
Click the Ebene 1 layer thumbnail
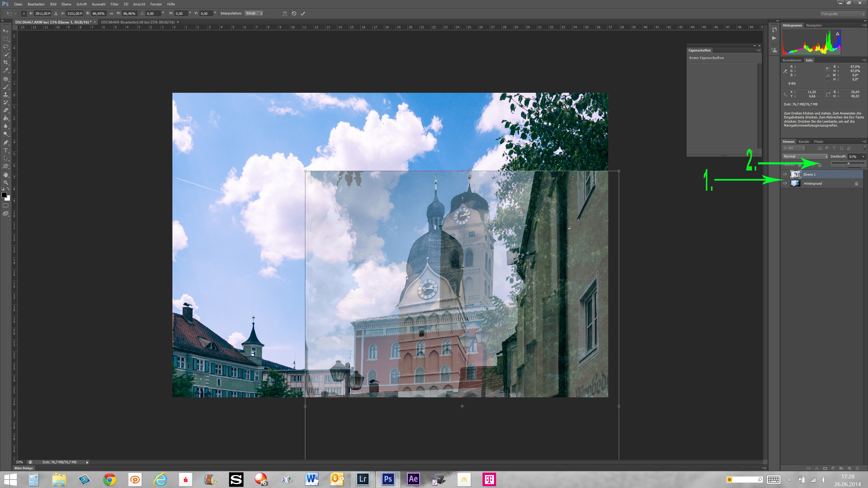796,174
